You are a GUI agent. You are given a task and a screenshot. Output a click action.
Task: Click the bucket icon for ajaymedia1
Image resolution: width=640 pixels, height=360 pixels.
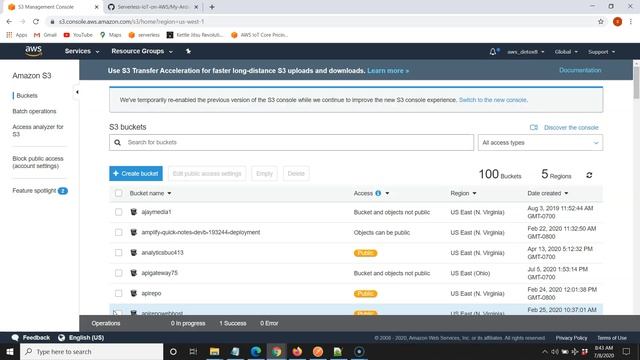coord(133,212)
